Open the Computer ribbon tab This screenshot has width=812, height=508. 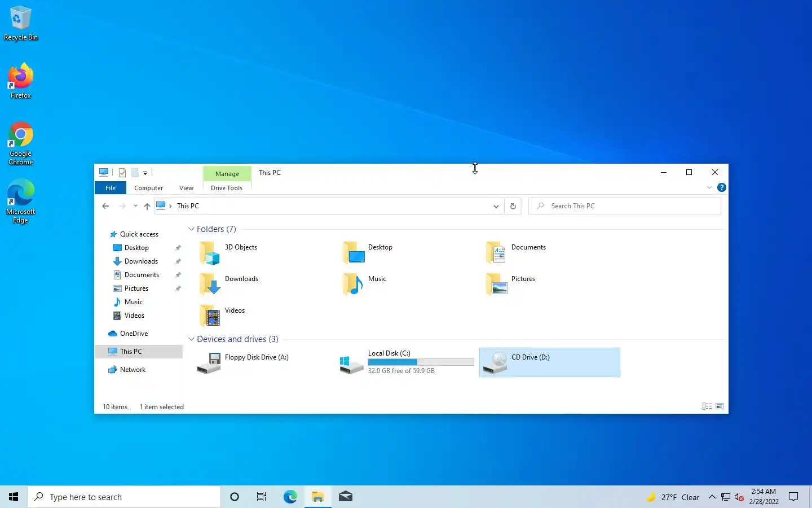(x=149, y=188)
